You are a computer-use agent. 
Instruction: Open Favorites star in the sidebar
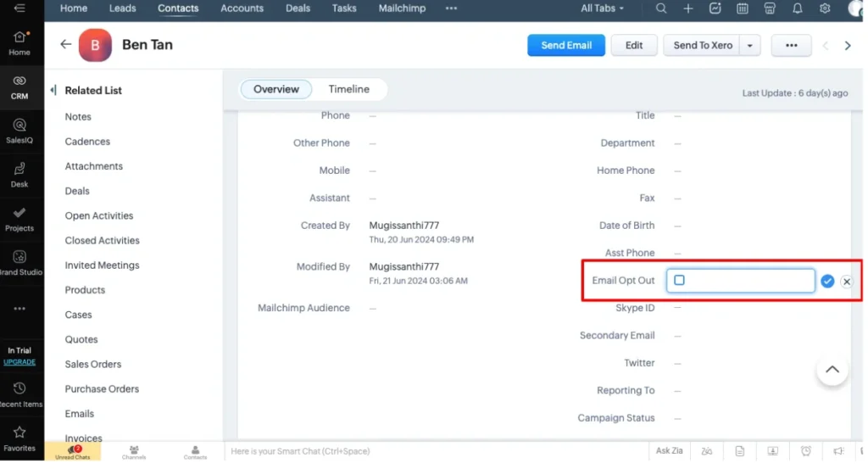19,439
